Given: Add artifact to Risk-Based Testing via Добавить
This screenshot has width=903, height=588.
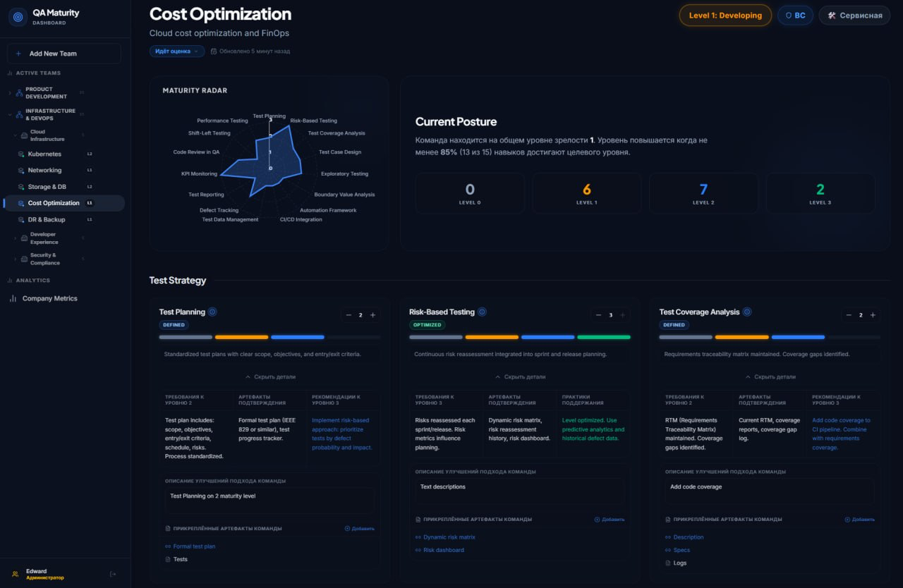Looking at the screenshot, I should coord(610,520).
